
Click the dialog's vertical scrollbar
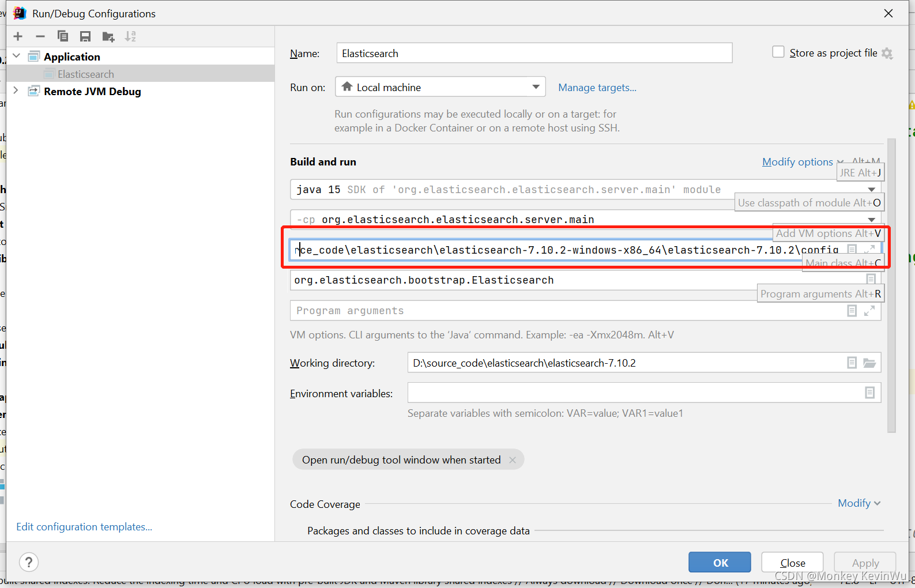coord(891,285)
